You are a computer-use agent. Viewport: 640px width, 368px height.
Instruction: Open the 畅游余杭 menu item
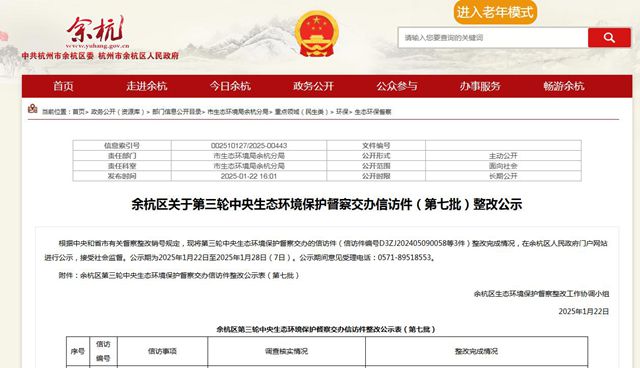(x=564, y=86)
